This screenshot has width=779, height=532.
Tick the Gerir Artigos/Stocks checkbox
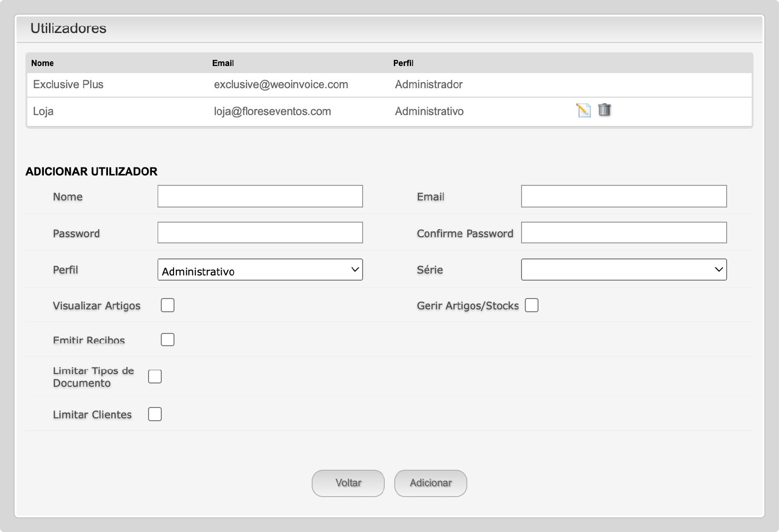pyautogui.click(x=531, y=305)
